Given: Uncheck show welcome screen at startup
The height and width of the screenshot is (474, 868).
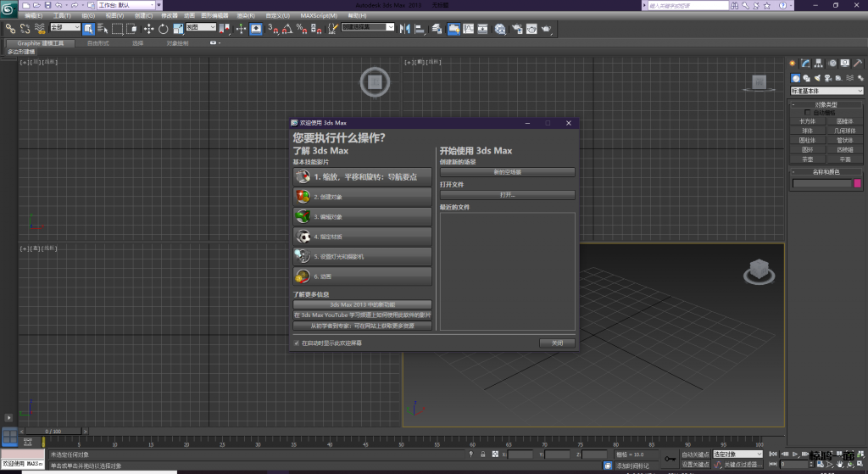Looking at the screenshot, I should click(296, 343).
